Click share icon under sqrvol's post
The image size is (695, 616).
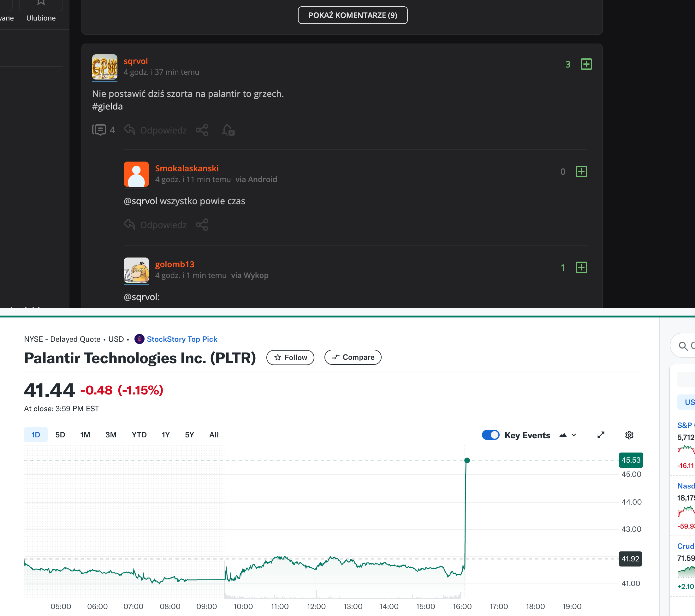pos(202,130)
